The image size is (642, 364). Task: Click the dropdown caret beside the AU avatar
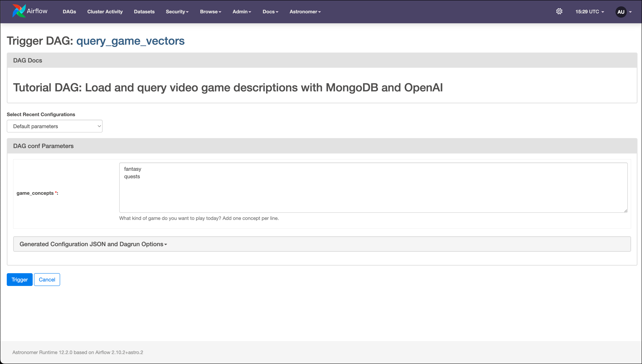click(630, 12)
